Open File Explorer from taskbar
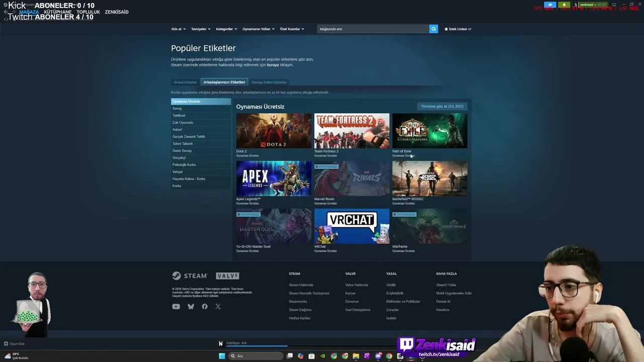 coord(356,356)
